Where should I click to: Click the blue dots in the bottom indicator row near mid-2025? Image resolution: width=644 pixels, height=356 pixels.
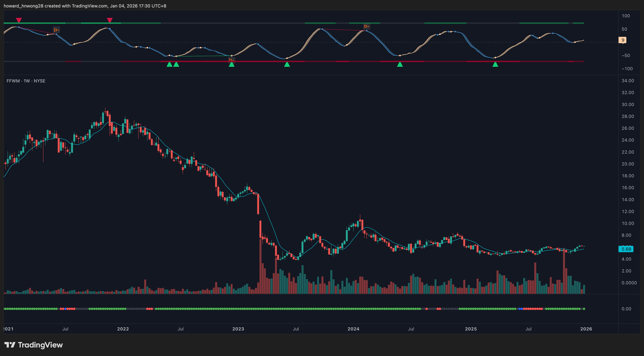coord(521,309)
